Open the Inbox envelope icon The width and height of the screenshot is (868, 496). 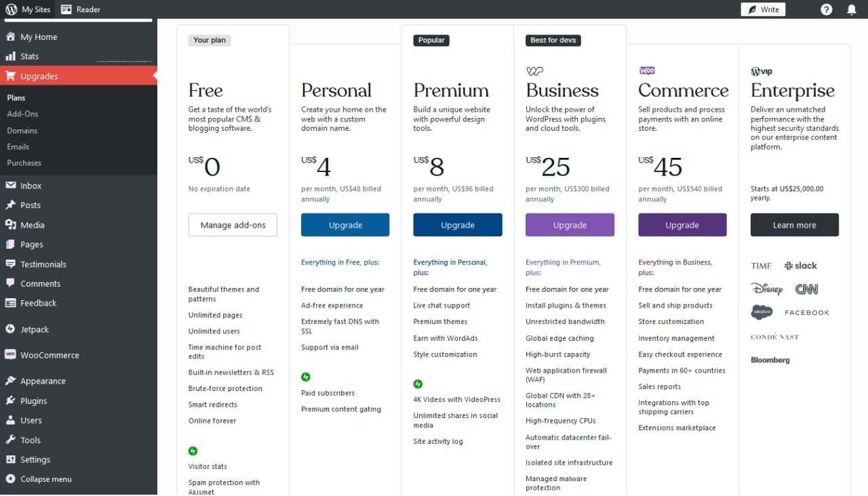pos(12,185)
